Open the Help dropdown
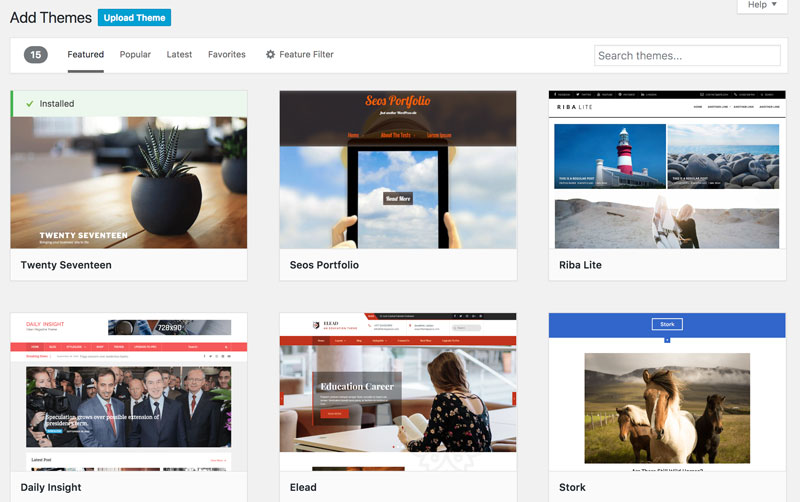800x502 pixels. pos(762,5)
